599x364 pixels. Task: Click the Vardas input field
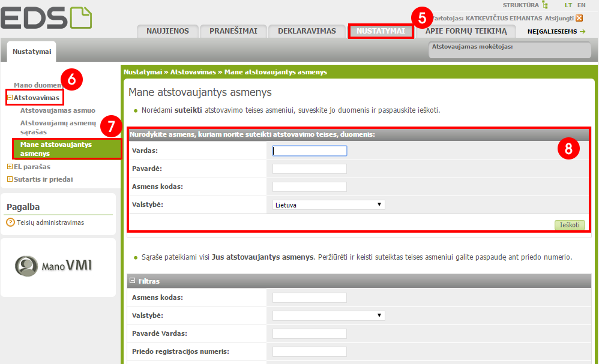310,151
